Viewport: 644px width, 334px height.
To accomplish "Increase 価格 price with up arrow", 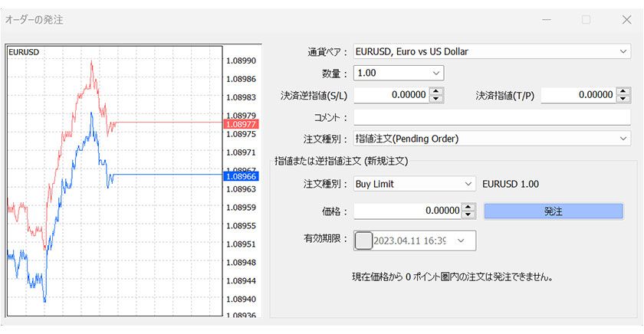I will click(x=468, y=207).
